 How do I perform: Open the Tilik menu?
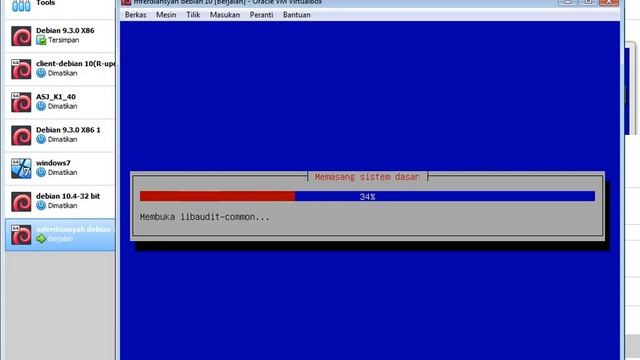pos(193,15)
